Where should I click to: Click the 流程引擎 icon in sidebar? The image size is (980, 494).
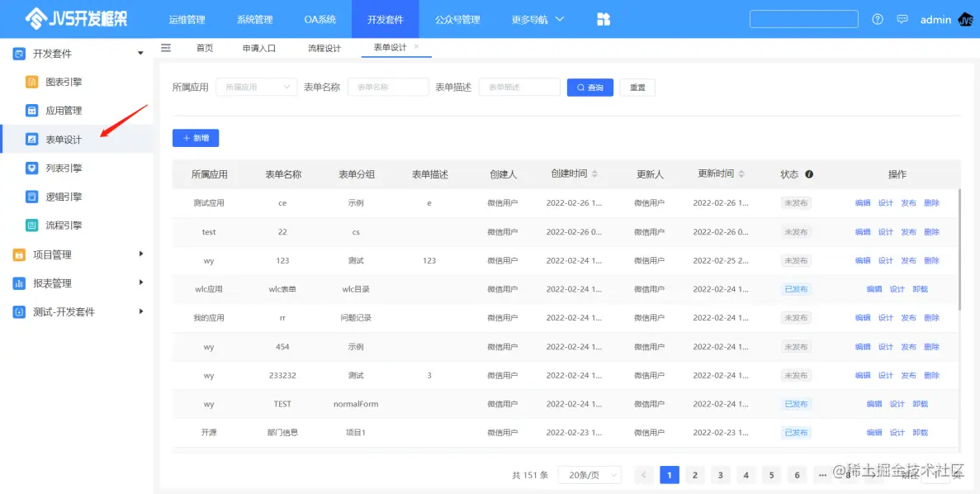pos(32,226)
